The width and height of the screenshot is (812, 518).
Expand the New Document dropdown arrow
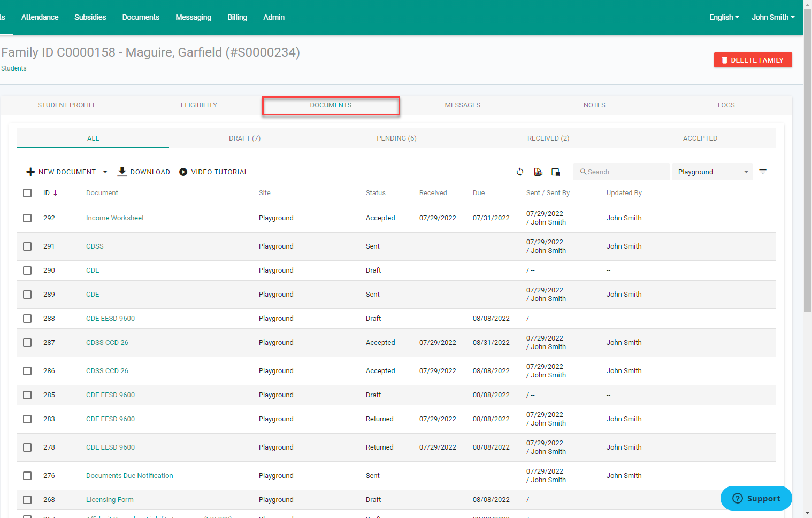(105, 172)
